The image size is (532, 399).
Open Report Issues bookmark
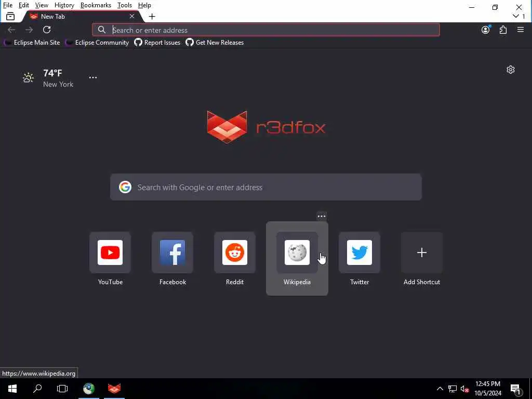(157, 43)
